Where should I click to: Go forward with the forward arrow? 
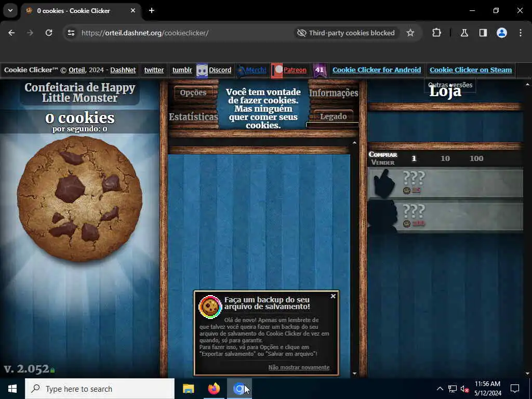click(30, 33)
